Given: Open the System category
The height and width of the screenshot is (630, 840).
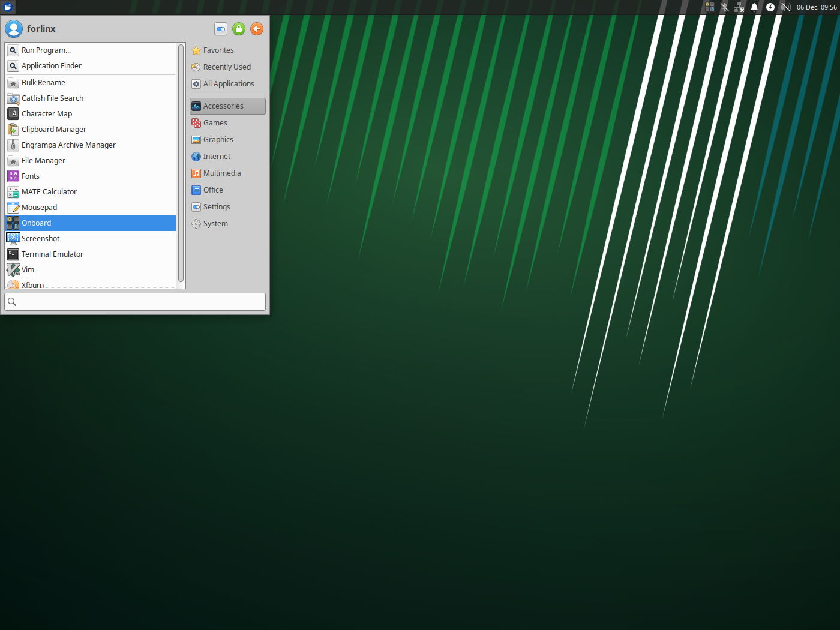Looking at the screenshot, I should [x=227, y=224].
